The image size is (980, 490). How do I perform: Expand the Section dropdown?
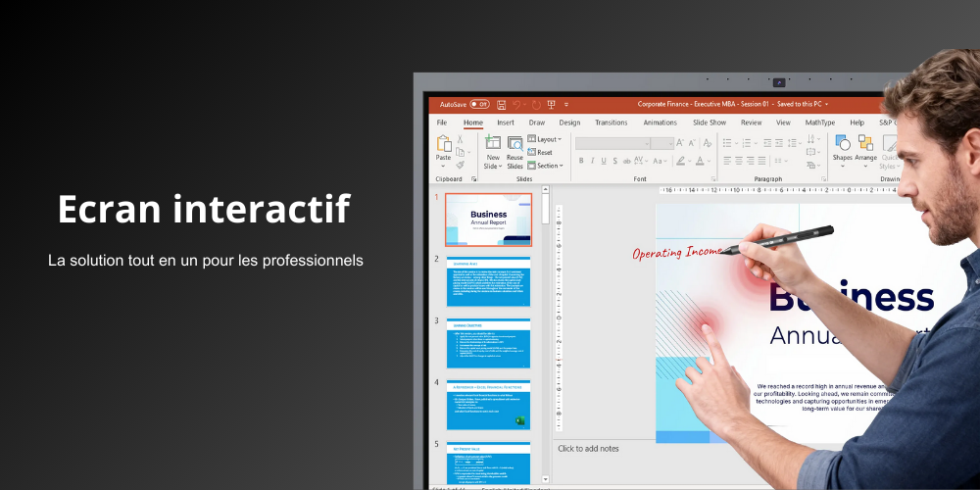pyautogui.click(x=546, y=166)
